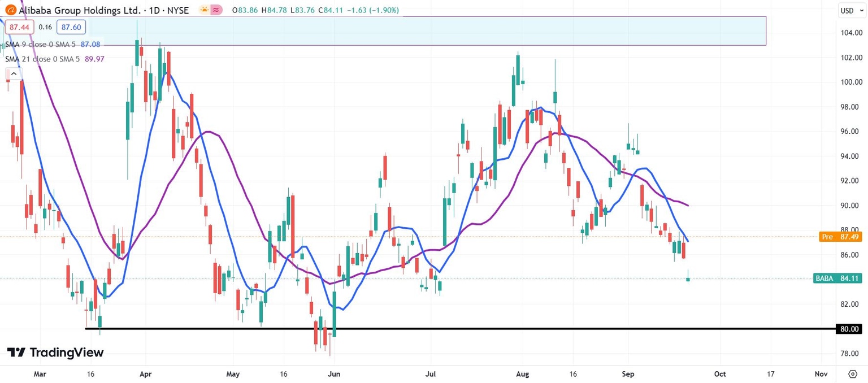Viewport: 868px width, 383px height.
Task: Click the blue 87.60 buy price button
Action: coord(71,27)
